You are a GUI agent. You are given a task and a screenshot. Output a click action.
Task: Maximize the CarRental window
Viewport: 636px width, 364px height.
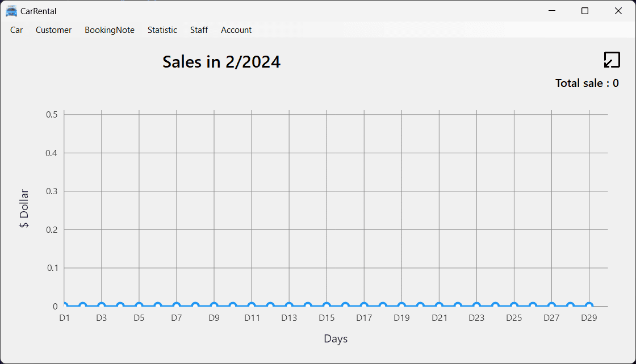(585, 11)
